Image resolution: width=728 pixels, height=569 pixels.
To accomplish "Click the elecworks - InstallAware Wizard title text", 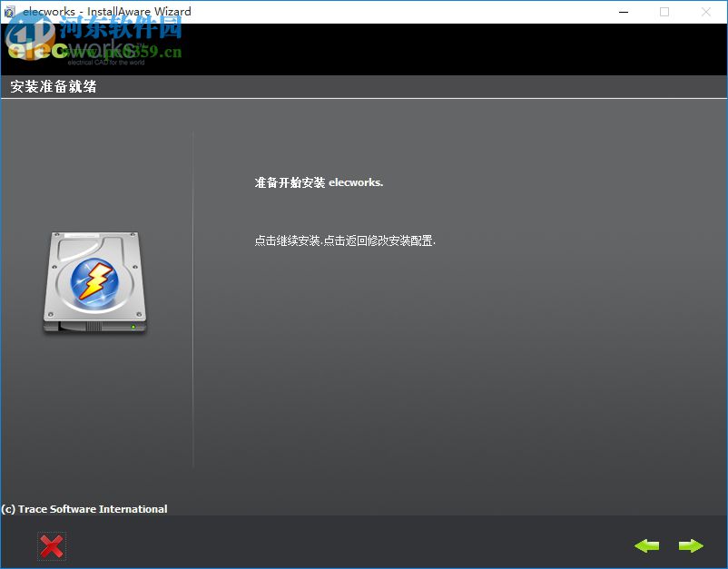I will point(106,11).
